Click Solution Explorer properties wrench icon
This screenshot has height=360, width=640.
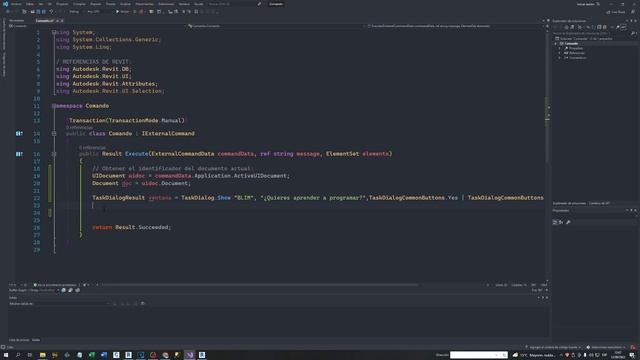[618, 27]
